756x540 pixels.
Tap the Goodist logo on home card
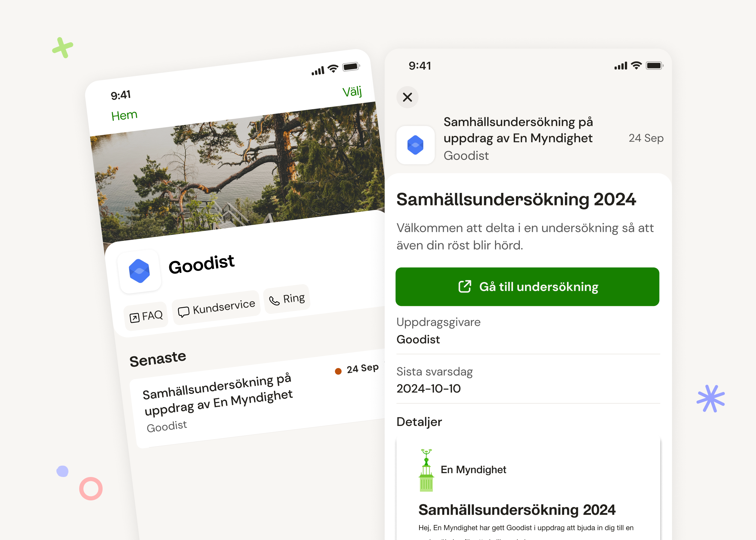(x=139, y=271)
